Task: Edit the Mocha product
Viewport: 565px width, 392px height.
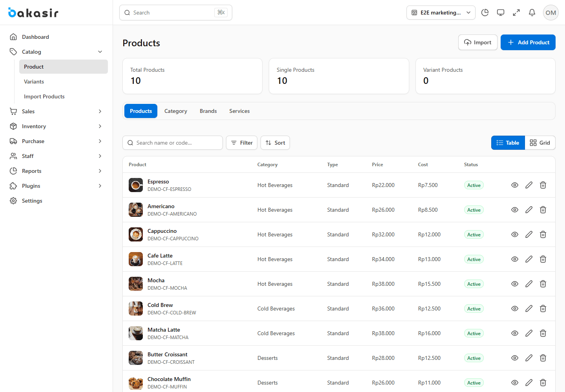Action: [529, 284]
